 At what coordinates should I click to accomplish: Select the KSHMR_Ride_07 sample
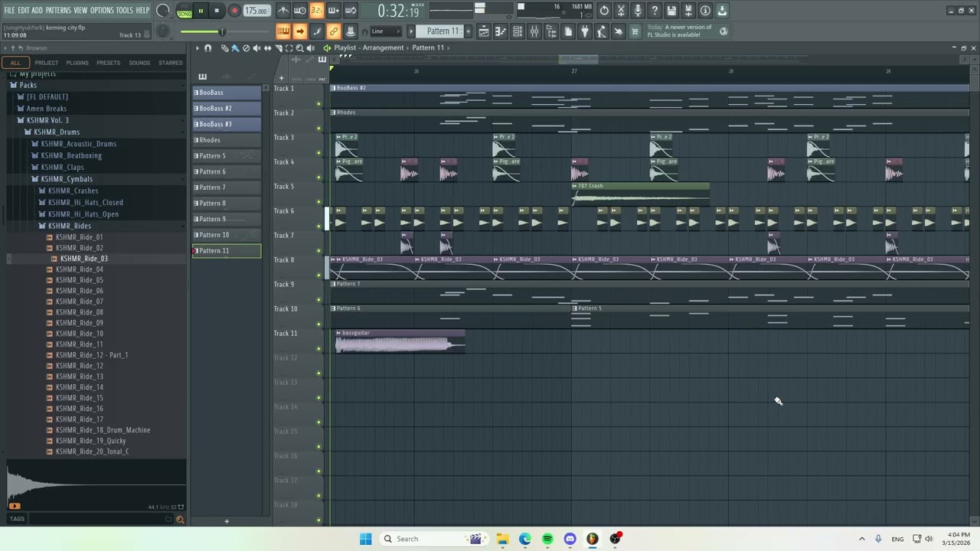point(79,302)
